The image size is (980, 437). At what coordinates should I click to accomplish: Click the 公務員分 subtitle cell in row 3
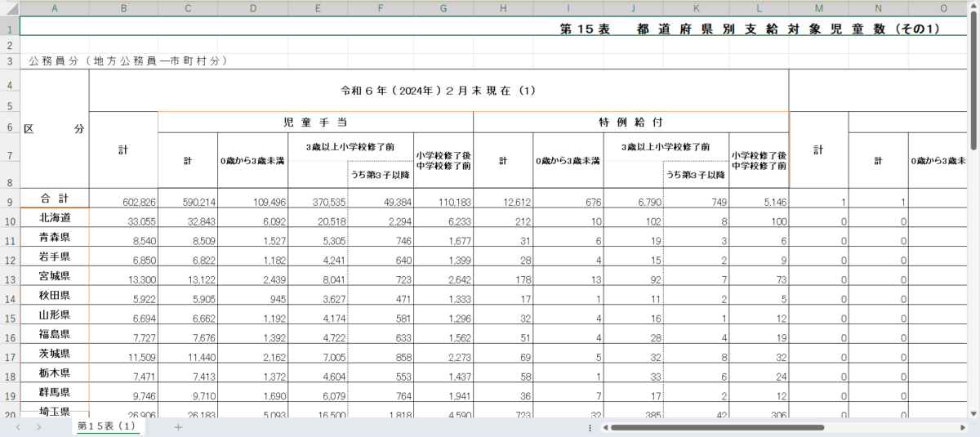[x=127, y=61]
